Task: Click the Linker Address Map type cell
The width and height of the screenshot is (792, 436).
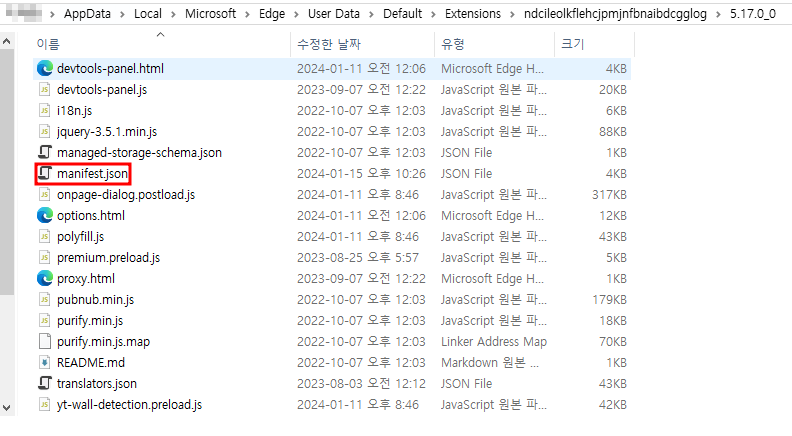Action: coord(493,342)
